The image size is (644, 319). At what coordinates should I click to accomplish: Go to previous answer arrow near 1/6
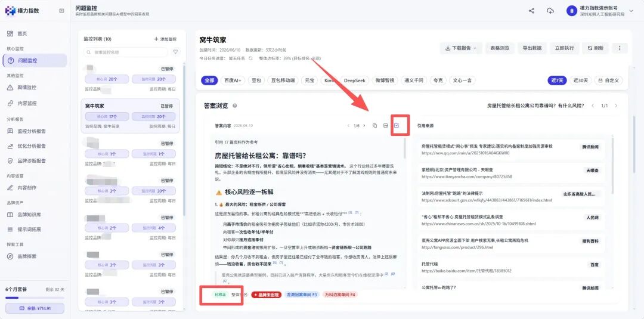348,126
